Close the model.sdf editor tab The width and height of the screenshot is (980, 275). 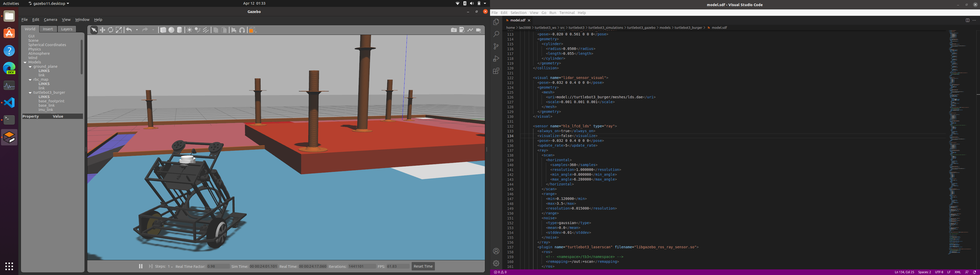click(x=529, y=21)
